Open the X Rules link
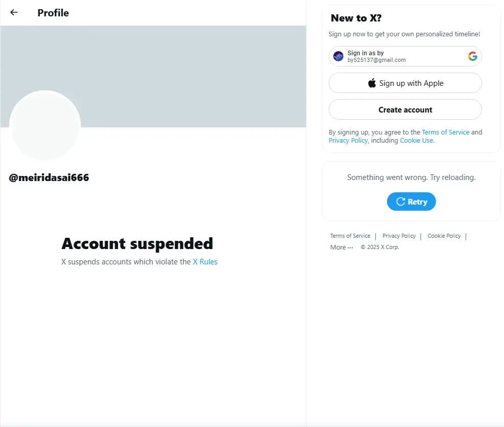Image resolution: width=504 pixels, height=427 pixels. click(205, 262)
